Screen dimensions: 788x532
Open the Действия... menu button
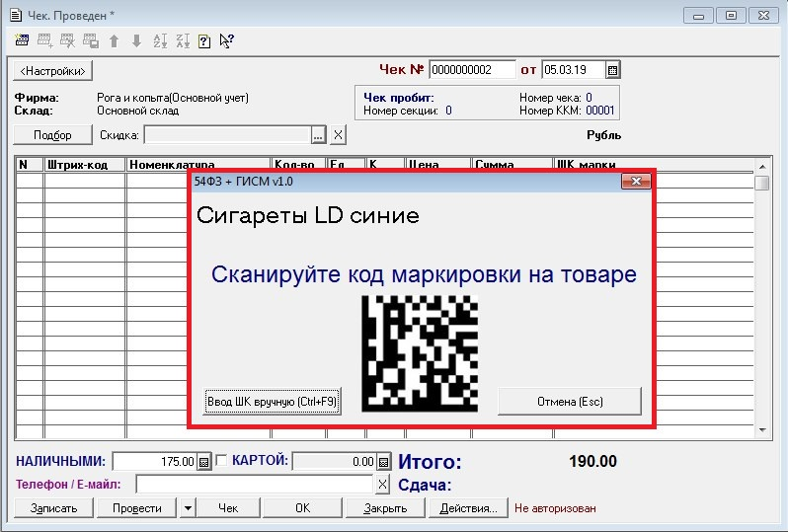[468, 508]
